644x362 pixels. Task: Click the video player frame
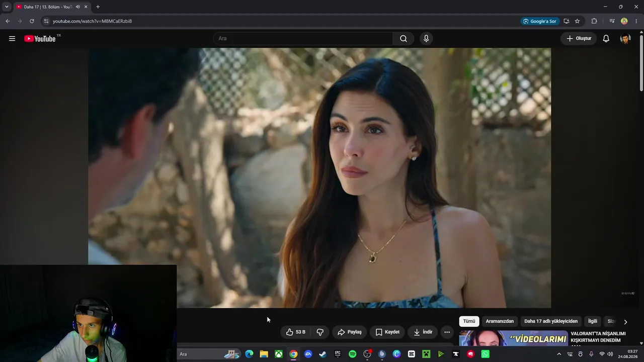click(x=319, y=177)
